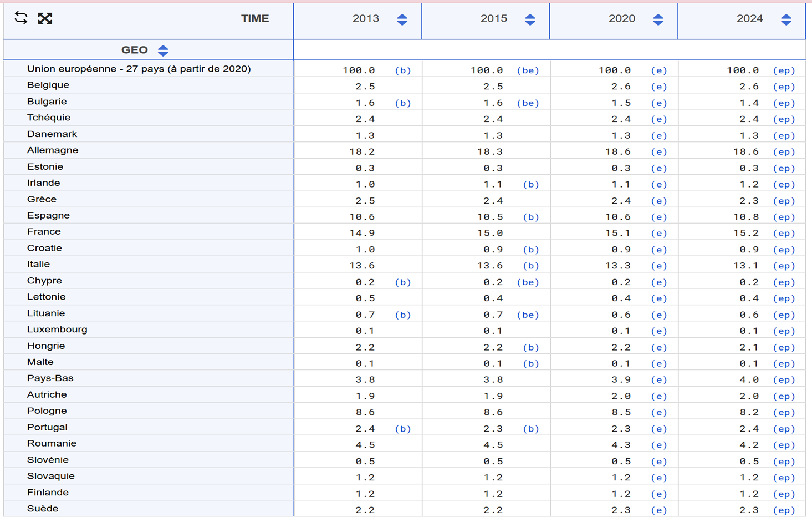Sort countries using the GEO arrows
This screenshot has width=812, height=527.
tap(163, 50)
